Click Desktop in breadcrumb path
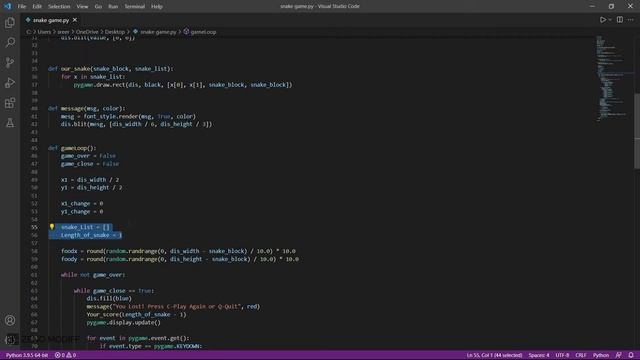 (115, 32)
